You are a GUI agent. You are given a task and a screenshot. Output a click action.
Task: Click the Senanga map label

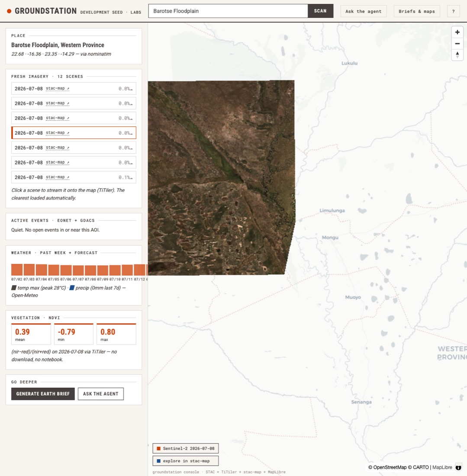[x=361, y=402]
